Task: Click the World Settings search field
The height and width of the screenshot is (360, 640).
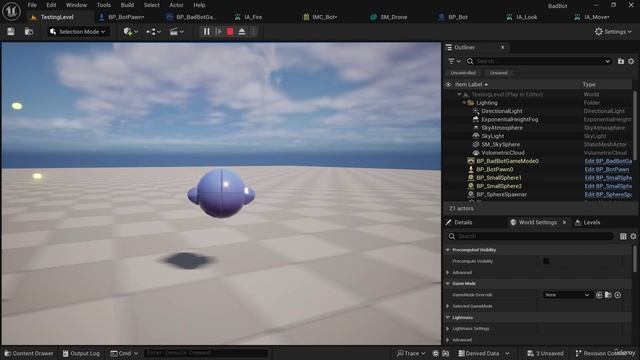Action: pyautogui.click(x=531, y=236)
